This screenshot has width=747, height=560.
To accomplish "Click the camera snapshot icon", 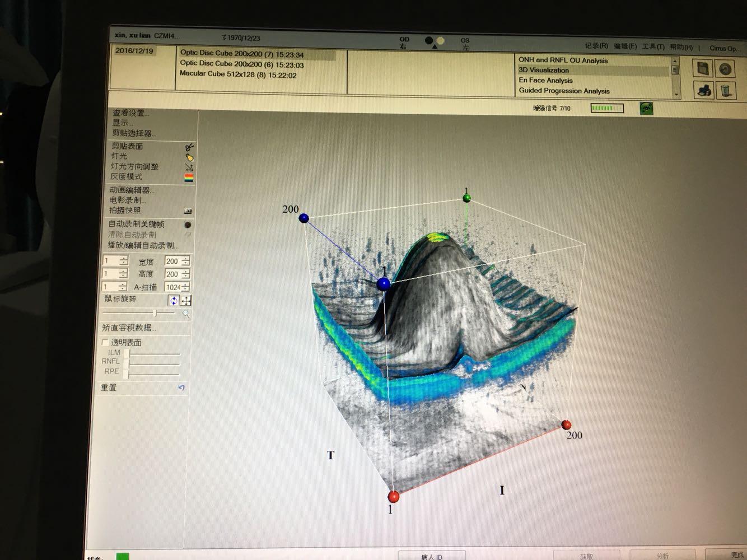I will coord(188,211).
